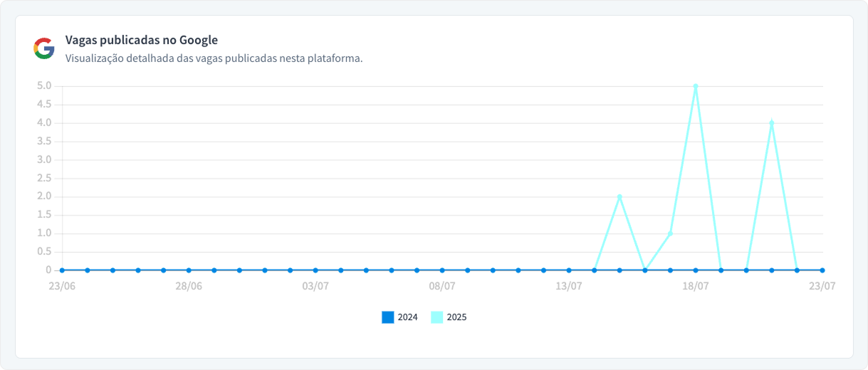This screenshot has height=370, width=868.
Task: Click the Google logo icon
Action: [x=44, y=48]
